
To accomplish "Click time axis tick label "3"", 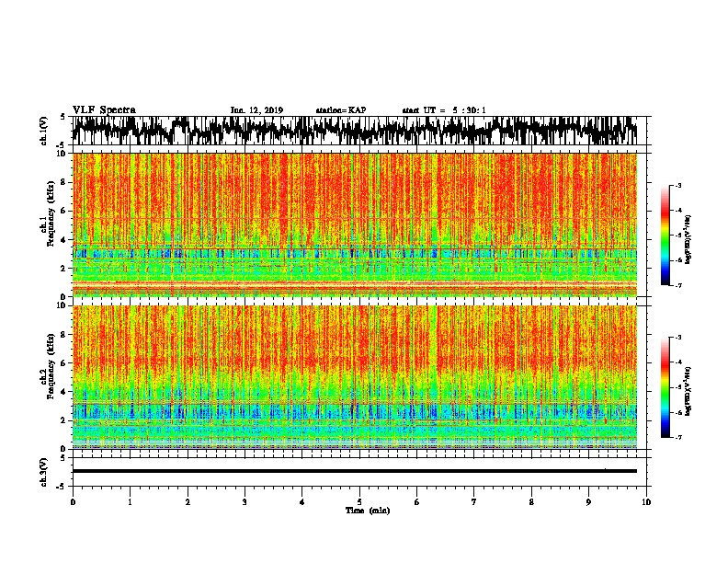I will click(245, 501).
